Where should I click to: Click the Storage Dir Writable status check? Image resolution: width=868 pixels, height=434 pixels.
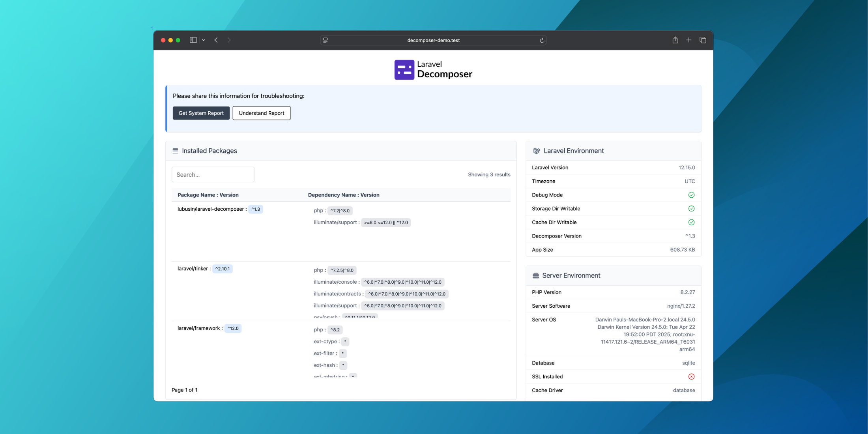691,208
